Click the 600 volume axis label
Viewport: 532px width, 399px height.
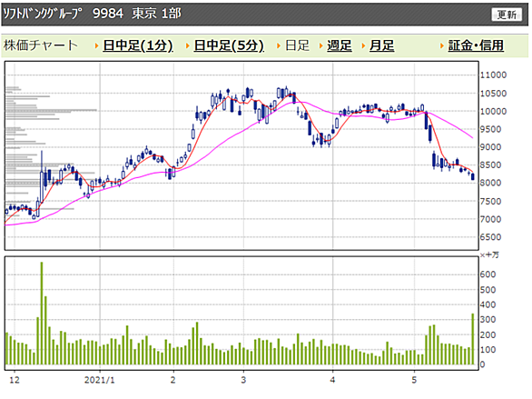488,274
